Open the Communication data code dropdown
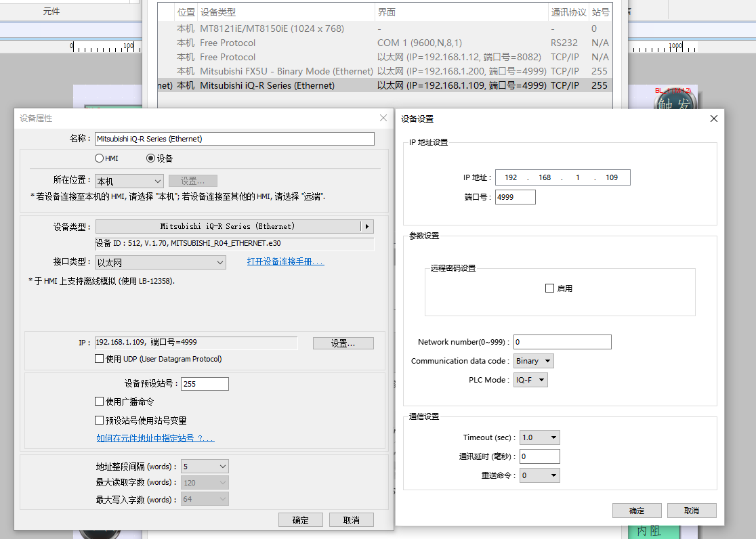Viewport: 756px width, 539px height. pyautogui.click(x=534, y=361)
